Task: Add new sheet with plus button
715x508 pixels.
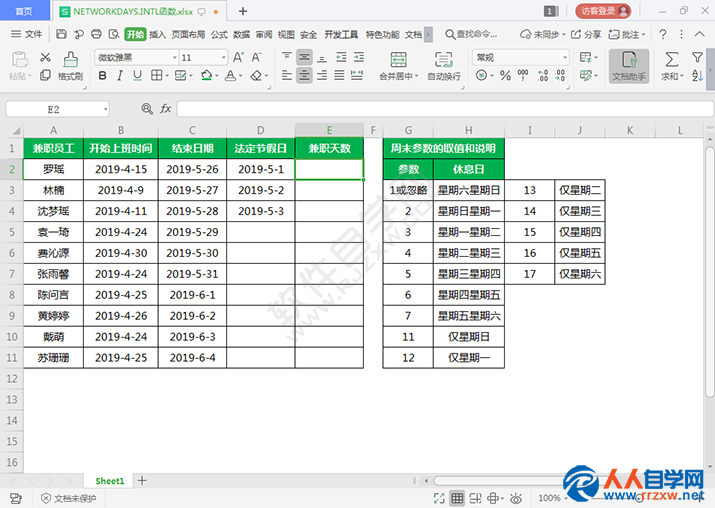Action: (x=142, y=480)
